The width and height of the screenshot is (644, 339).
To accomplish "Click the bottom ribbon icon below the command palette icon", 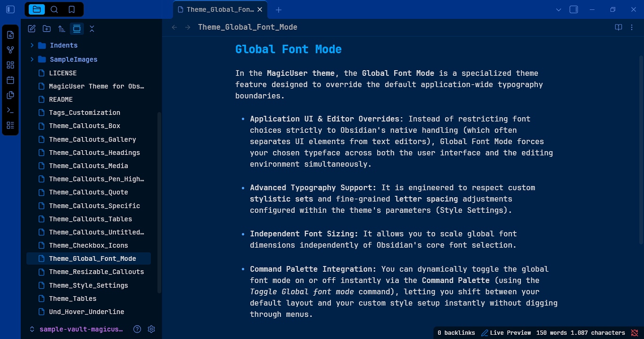I will 10,125.
